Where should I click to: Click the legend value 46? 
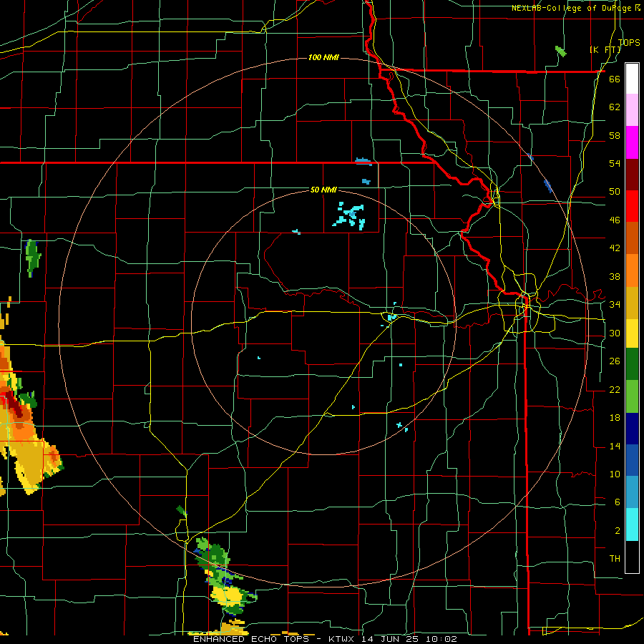(x=615, y=220)
